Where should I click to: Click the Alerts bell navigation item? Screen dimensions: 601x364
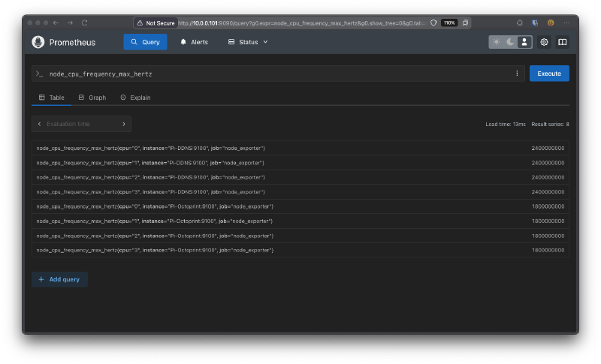coord(194,42)
